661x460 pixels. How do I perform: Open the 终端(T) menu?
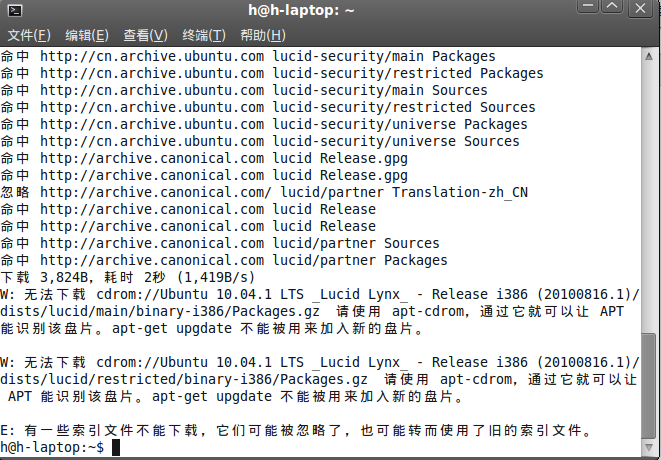(x=204, y=35)
